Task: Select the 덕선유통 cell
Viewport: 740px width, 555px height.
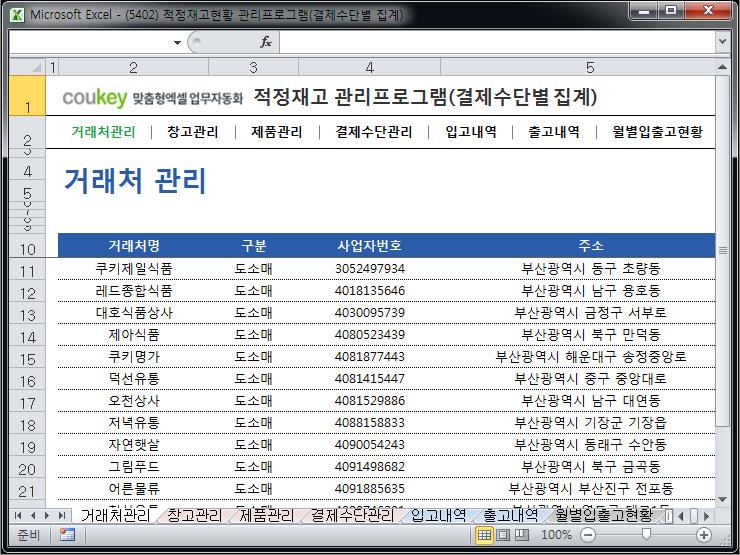Action: [134, 378]
